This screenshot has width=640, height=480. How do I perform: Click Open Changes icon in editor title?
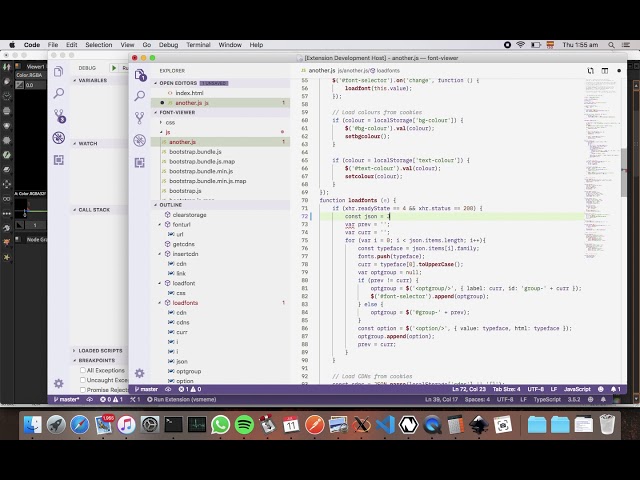[x=591, y=71]
